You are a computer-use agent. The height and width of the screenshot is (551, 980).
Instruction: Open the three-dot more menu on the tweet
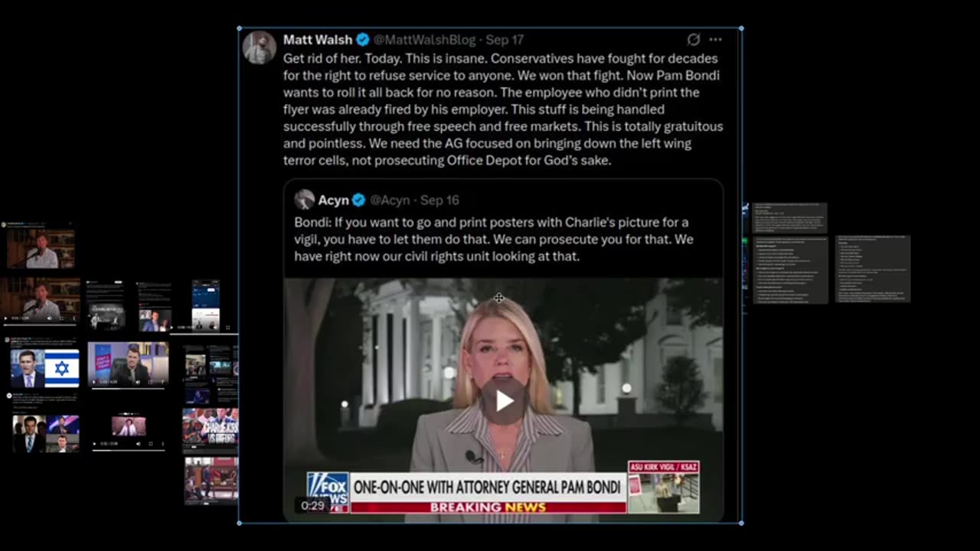click(x=715, y=40)
